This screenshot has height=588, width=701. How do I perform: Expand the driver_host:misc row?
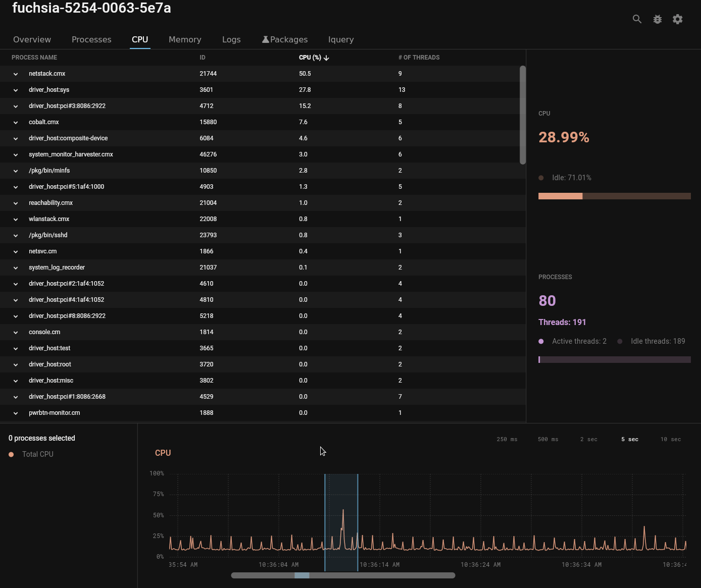(x=16, y=381)
